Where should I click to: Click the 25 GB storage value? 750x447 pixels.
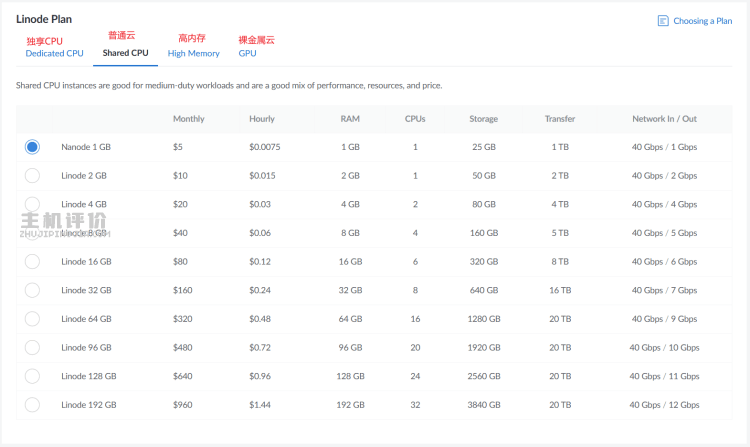[x=484, y=147]
